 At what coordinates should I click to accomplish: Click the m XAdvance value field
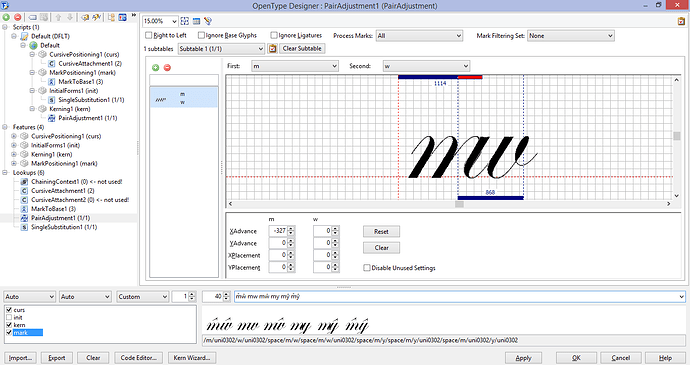click(278, 231)
